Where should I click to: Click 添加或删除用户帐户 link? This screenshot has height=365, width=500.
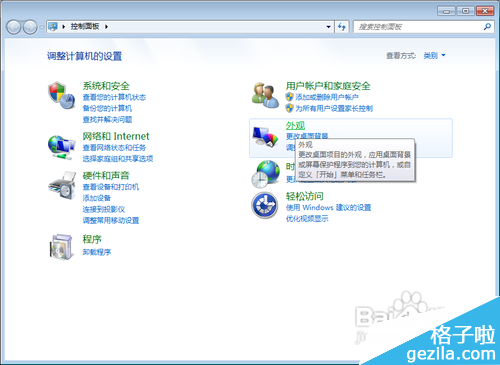click(327, 97)
